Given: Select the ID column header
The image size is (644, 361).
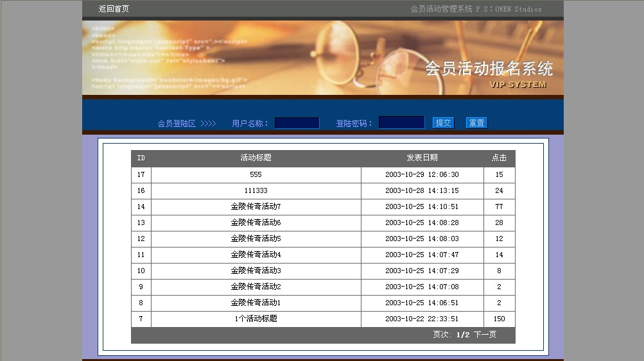Looking at the screenshot, I should coord(141,158).
